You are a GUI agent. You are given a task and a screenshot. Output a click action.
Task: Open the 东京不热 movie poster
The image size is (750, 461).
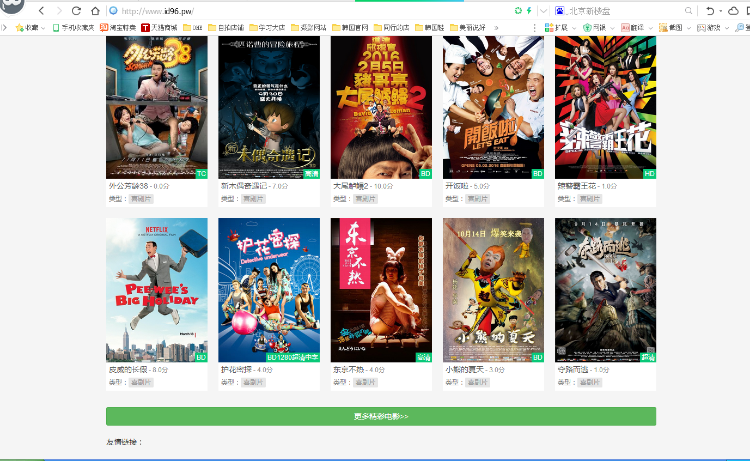[381, 290]
